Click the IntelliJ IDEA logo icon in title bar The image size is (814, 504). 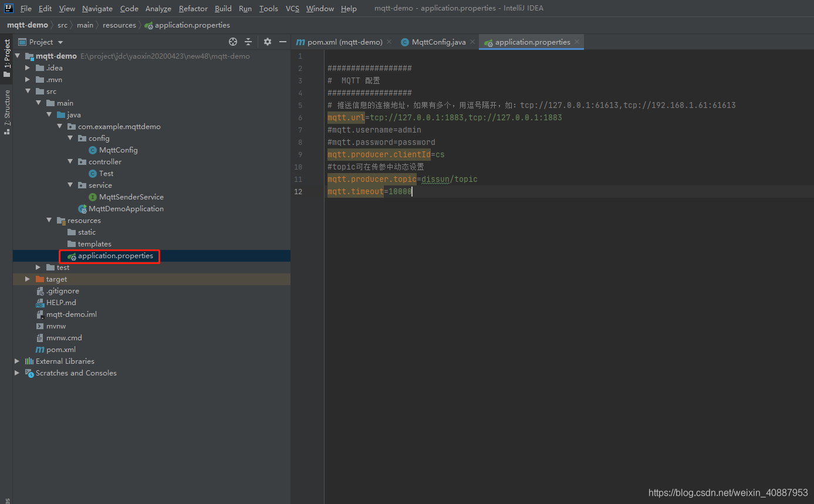tap(9, 8)
